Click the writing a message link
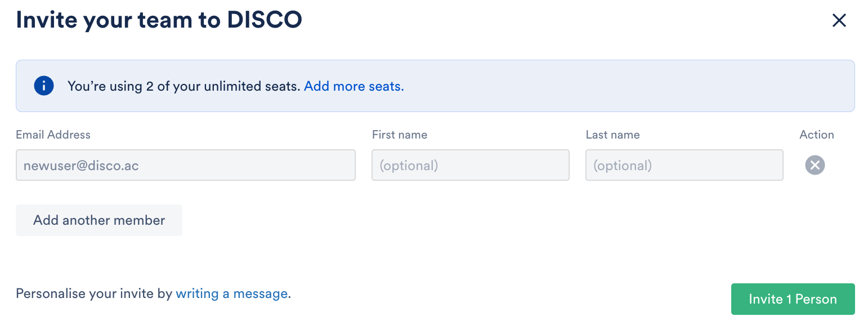 pyautogui.click(x=231, y=293)
